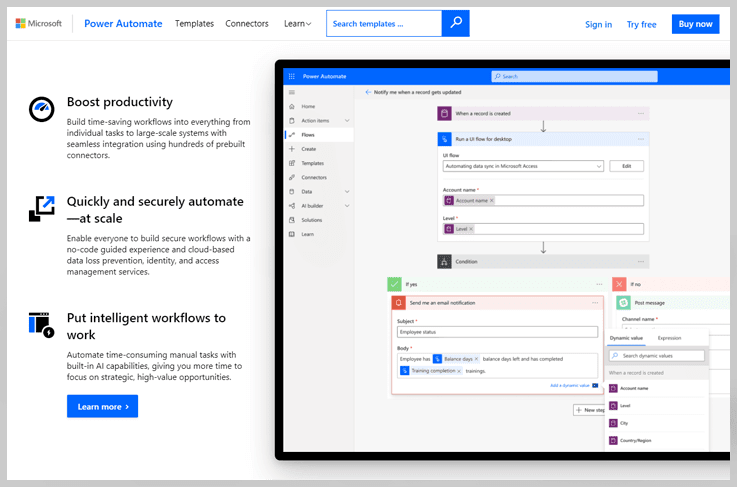
Task: Click the Try free link
Action: point(642,24)
